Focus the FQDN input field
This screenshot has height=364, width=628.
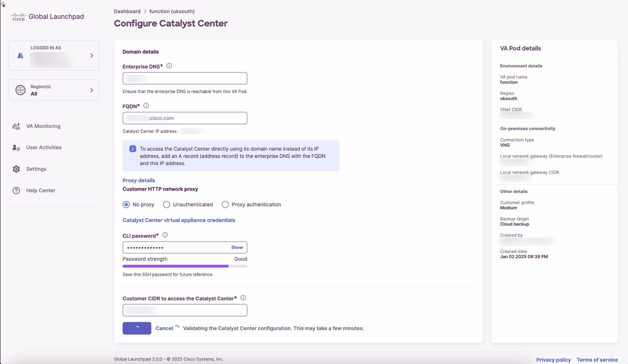click(185, 118)
